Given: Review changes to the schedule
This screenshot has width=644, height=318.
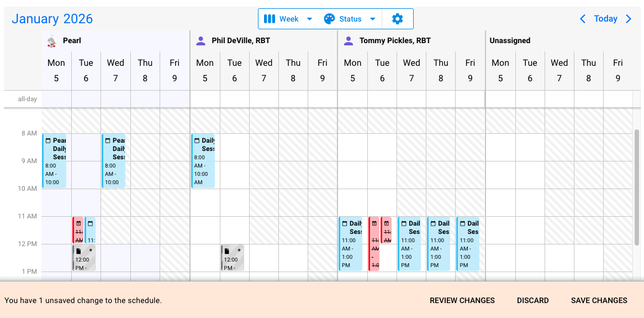Looking at the screenshot, I should 462,300.
